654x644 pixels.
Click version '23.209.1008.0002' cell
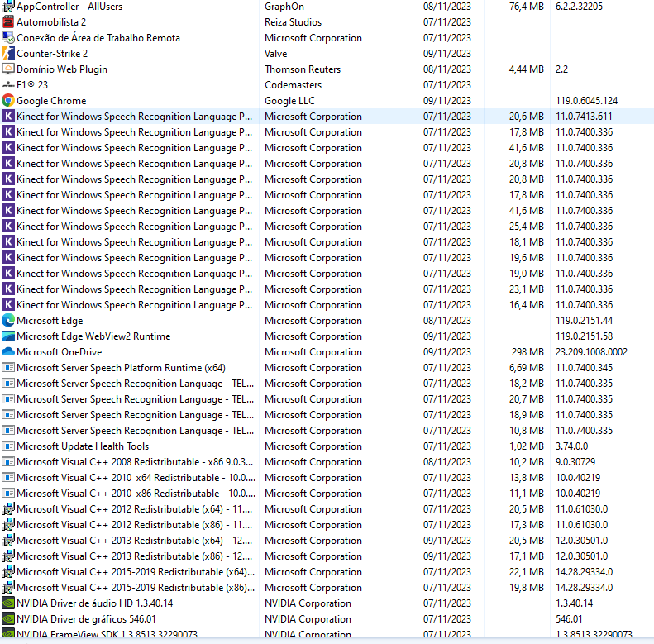591,351
